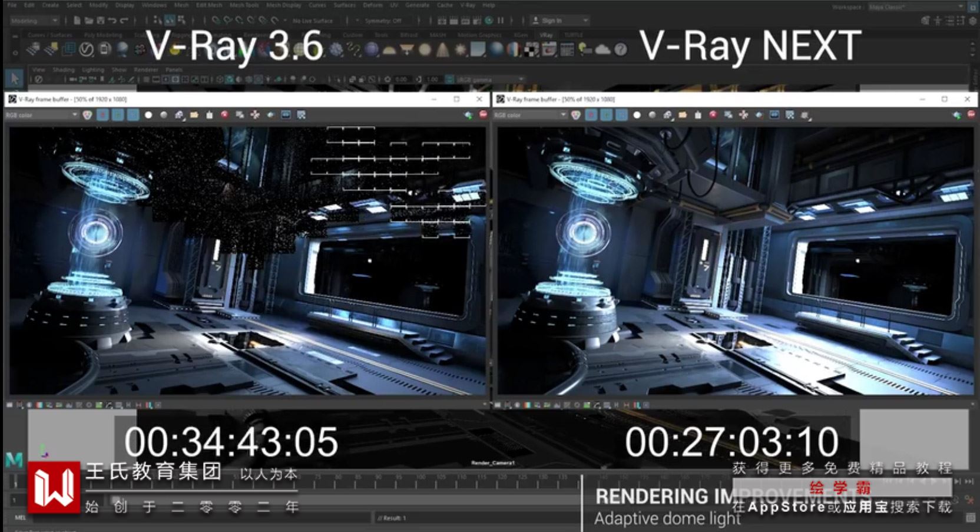This screenshot has height=532, width=980.
Task: Open the V-Ray menu in the menu bar
Action: 468,5
